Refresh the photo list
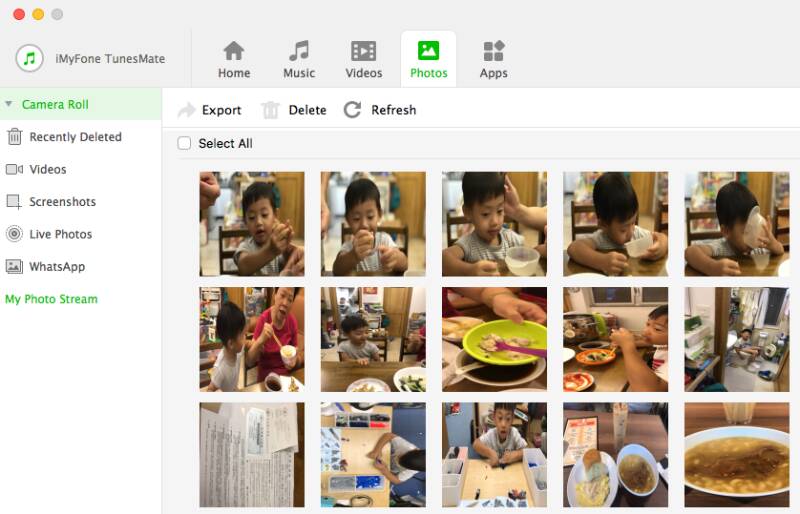This screenshot has height=514, width=800. tap(380, 110)
